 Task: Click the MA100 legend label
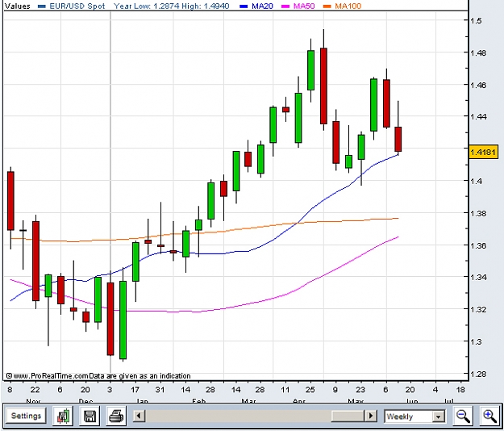coord(348,6)
